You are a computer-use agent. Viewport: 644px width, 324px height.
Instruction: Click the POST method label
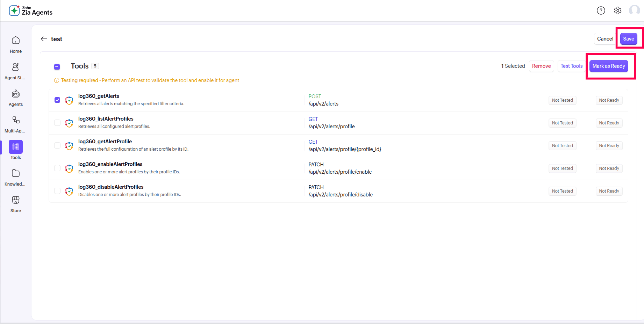click(315, 96)
